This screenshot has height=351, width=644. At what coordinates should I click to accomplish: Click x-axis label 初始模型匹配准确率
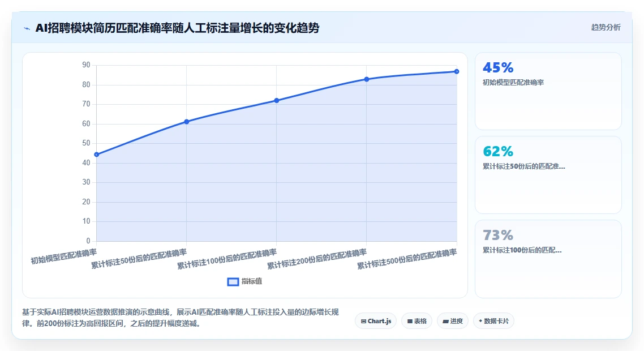[63, 256]
